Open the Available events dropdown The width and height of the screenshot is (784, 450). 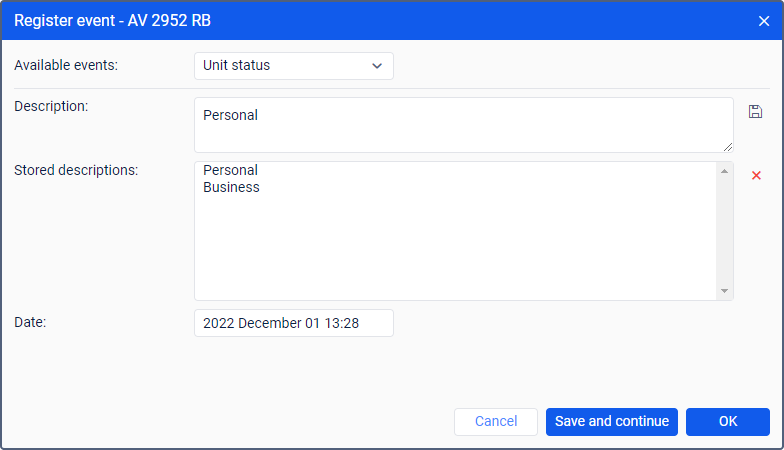tap(293, 66)
